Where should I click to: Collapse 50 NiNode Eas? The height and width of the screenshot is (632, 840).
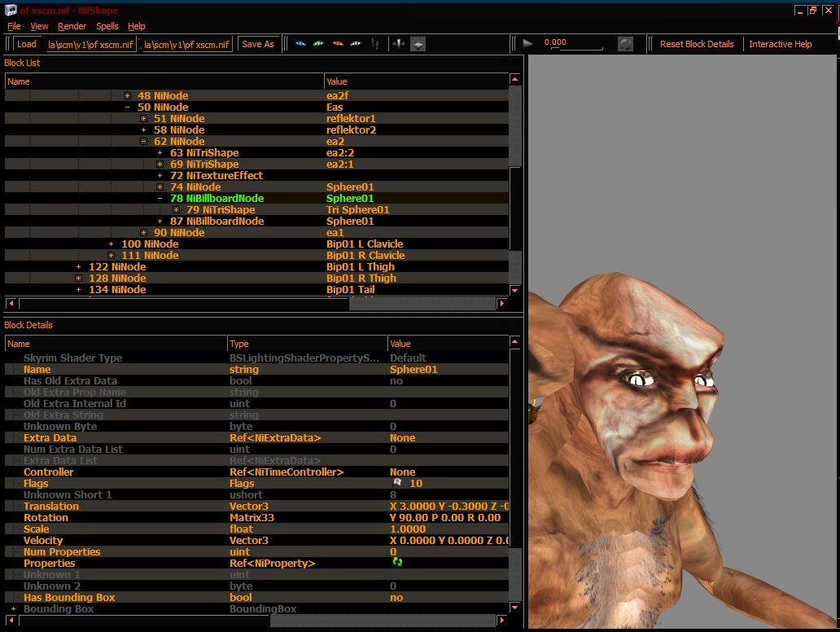coord(127,108)
